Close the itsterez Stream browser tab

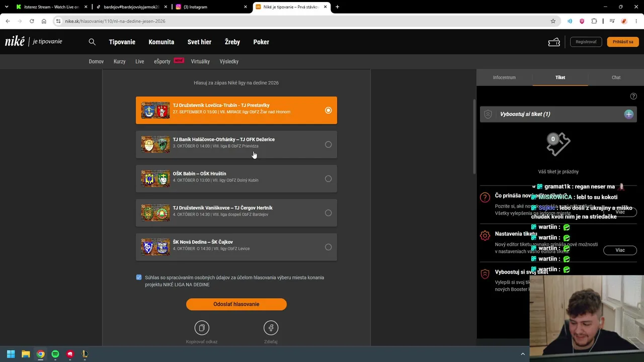point(86,7)
